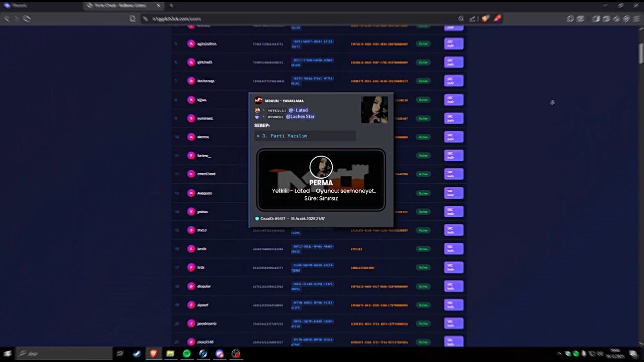Click the blue key code in larsfx row
The image size is (644, 362).
(312, 249)
